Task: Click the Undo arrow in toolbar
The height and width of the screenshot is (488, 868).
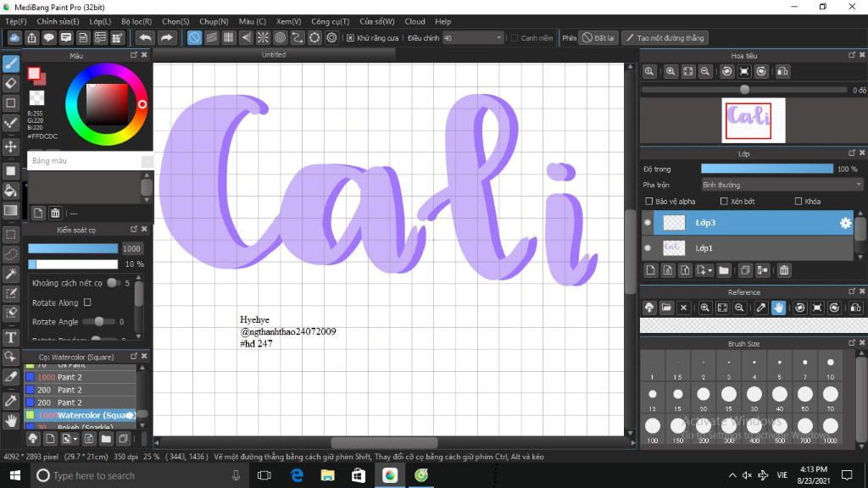Action: point(145,38)
